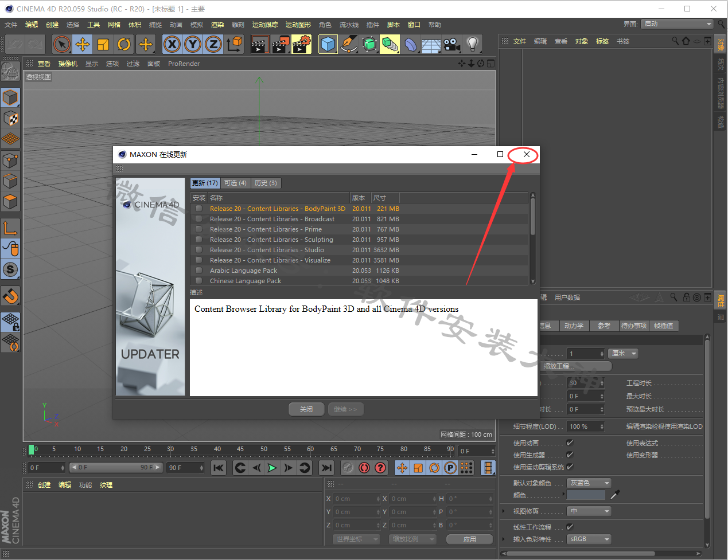Click the Record Active Objects button

pyautogui.click(x=348, y=468)
